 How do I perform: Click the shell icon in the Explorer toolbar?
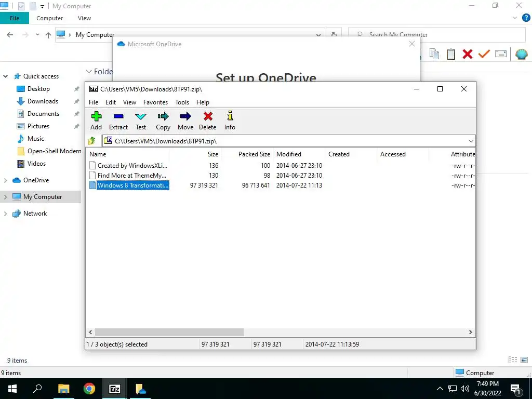coord(522,54)
